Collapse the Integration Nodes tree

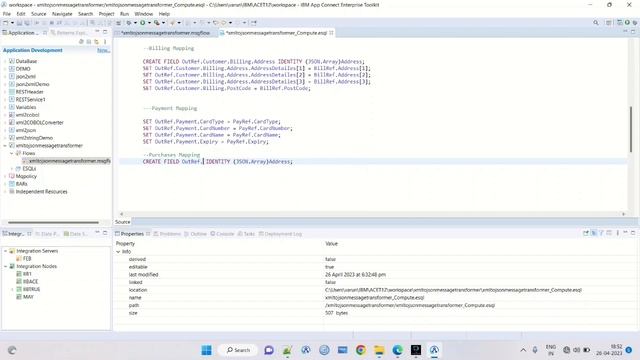[x=6, y=267]
